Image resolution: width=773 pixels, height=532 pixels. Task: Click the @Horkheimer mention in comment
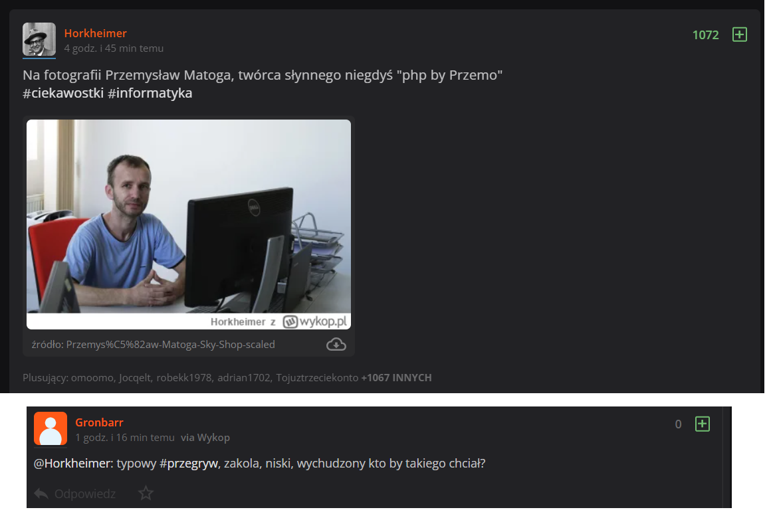click(x=73, y=464)
